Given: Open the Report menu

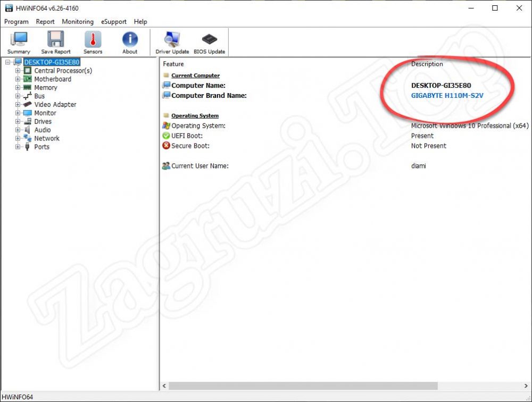Looking at the screenshot, I should coord(45,22).
